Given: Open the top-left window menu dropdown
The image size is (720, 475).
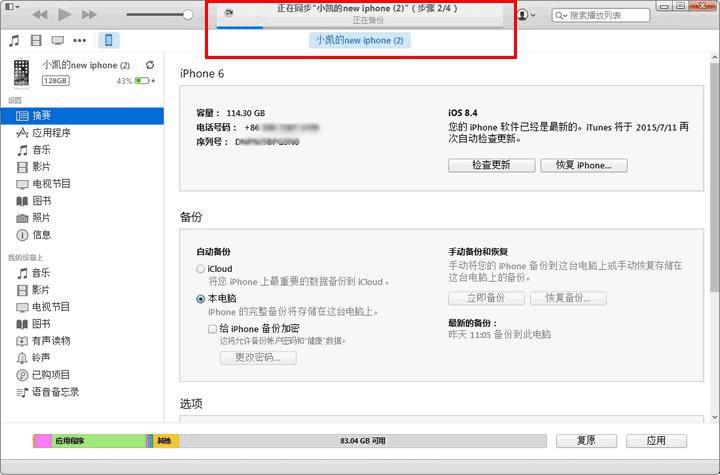Looking at the screenshot, I should click(x=9, y=6).
